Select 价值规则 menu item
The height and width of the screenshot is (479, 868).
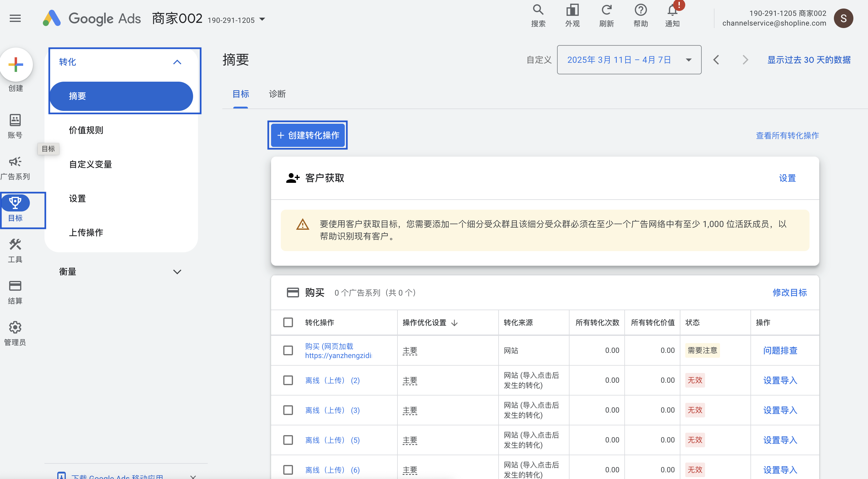pos(86,130)
